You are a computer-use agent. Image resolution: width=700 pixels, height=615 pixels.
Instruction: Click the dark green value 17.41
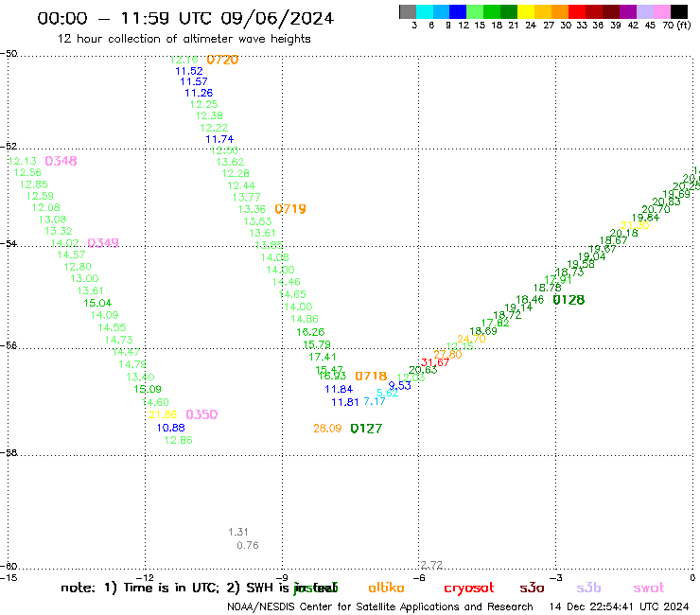[323, 357]
